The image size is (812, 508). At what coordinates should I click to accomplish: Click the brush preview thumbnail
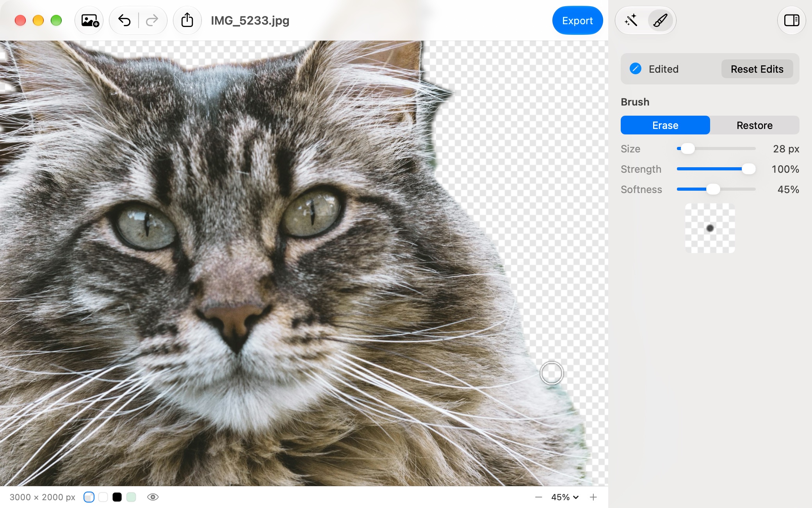tap(710, 228)
